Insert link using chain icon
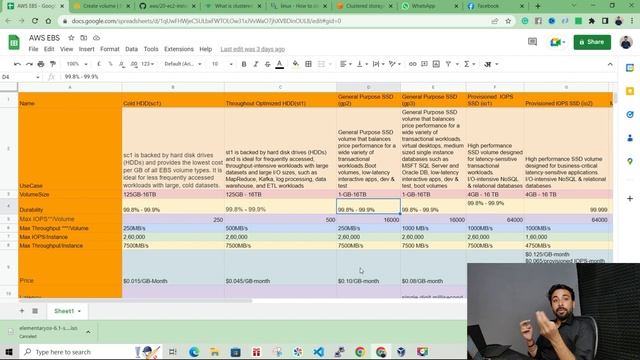Image resolution: width=640 pixels, height=360 pixels. (x=413, y=64)
